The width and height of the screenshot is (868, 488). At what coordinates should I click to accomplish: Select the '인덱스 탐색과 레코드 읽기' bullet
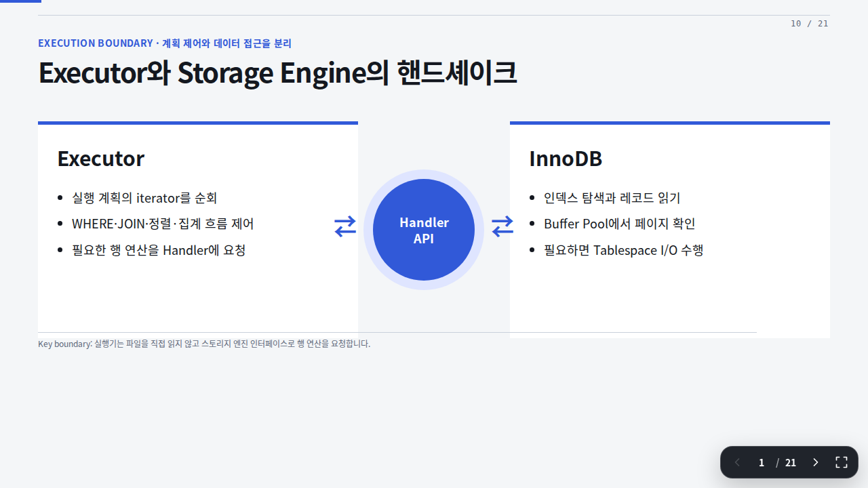pos(612,198)
